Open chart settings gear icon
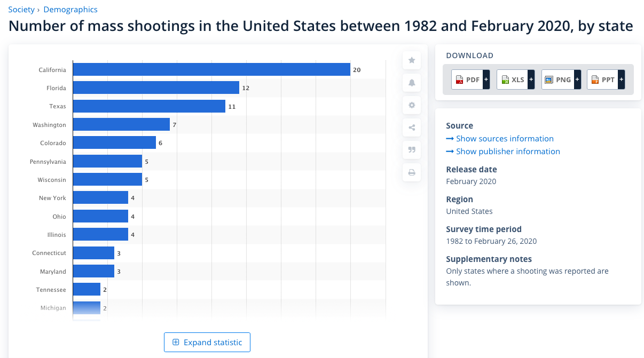 point(412,105)
